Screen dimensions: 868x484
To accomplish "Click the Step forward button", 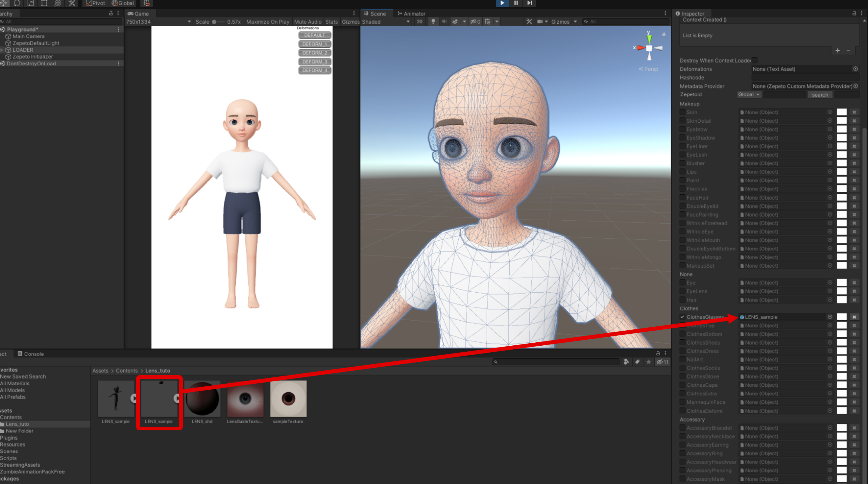I will (x=529, y=3).
